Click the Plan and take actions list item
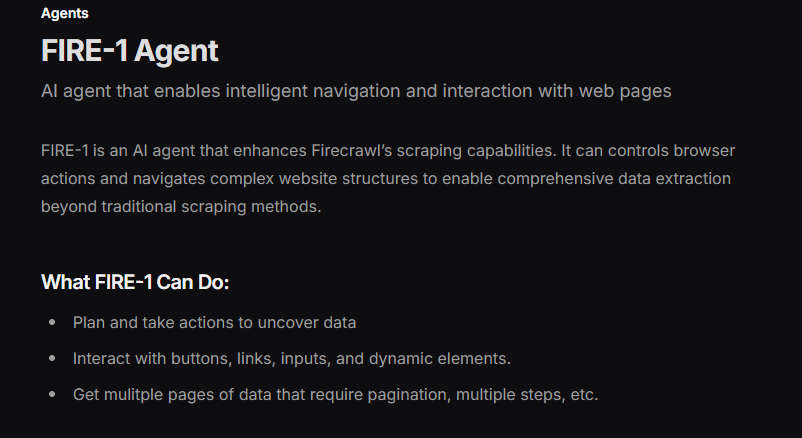Image resolution: width=802 pixels, height=438 pixels. coord(214,322)
